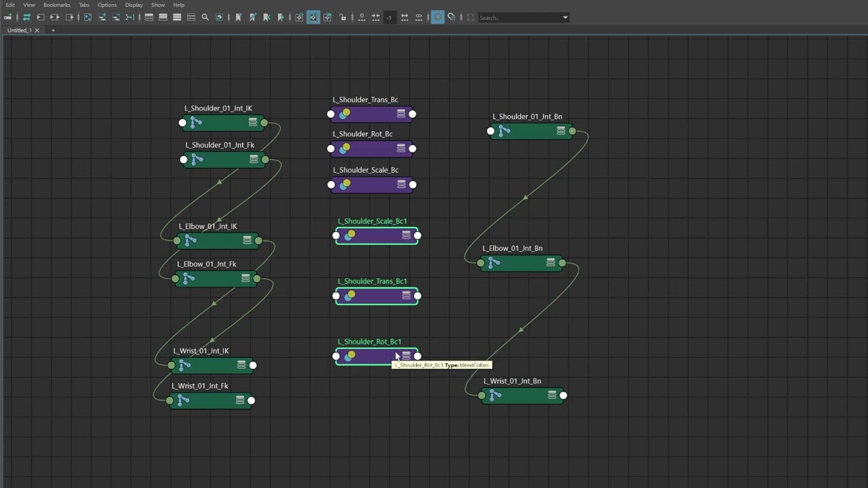Viewport: 868px width, 488px height.
Task: Open the Show menu
Action: pos(158,5)
